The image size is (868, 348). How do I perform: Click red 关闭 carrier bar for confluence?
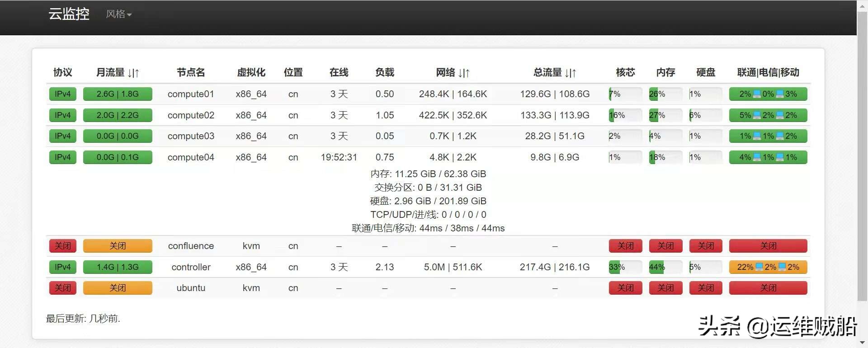(x=768, y=246)
